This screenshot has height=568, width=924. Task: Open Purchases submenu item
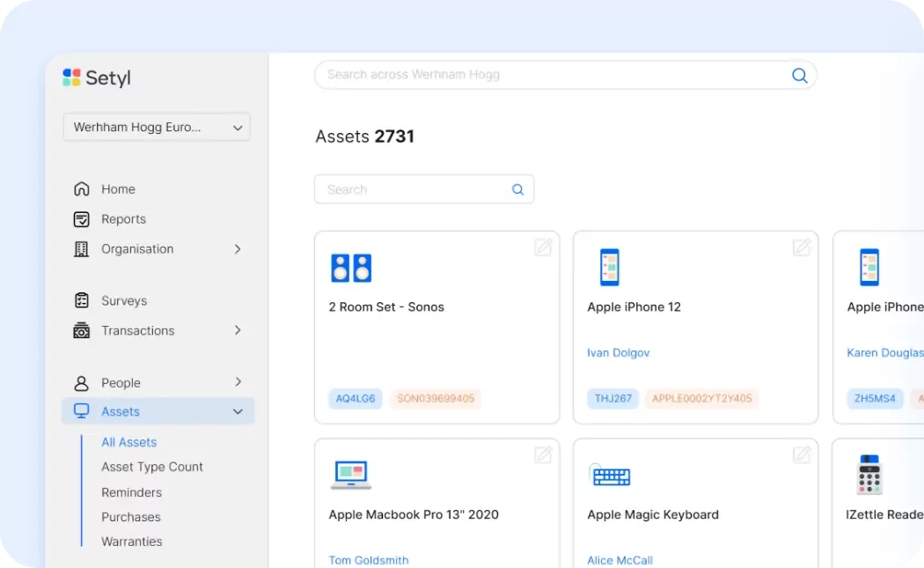(131, 517)
